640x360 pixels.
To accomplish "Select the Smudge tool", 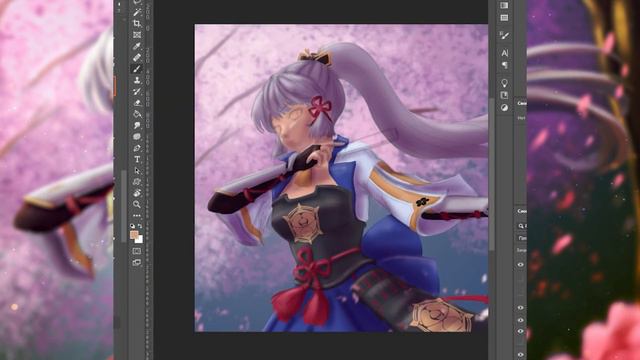I will pyautogui.click(x=137, y=125).
